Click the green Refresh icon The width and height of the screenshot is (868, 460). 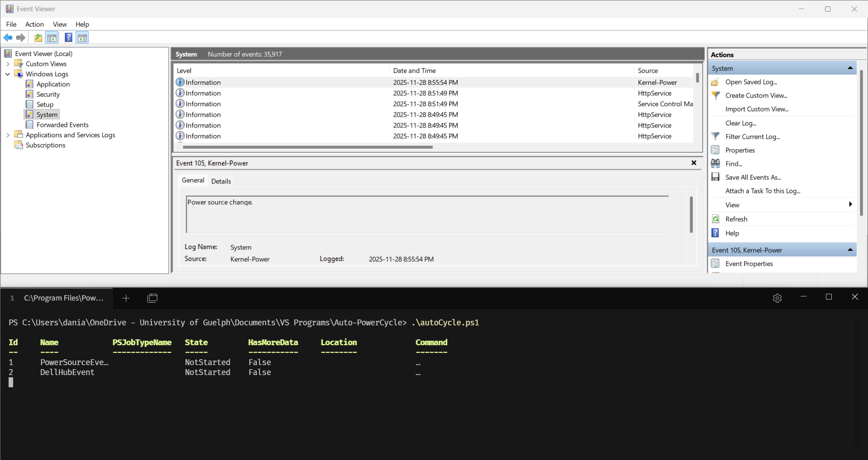coord(716,219)
